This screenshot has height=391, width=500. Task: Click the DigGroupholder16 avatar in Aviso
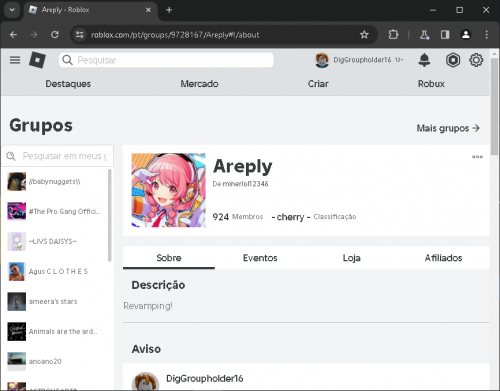click(x=145, y=381)
